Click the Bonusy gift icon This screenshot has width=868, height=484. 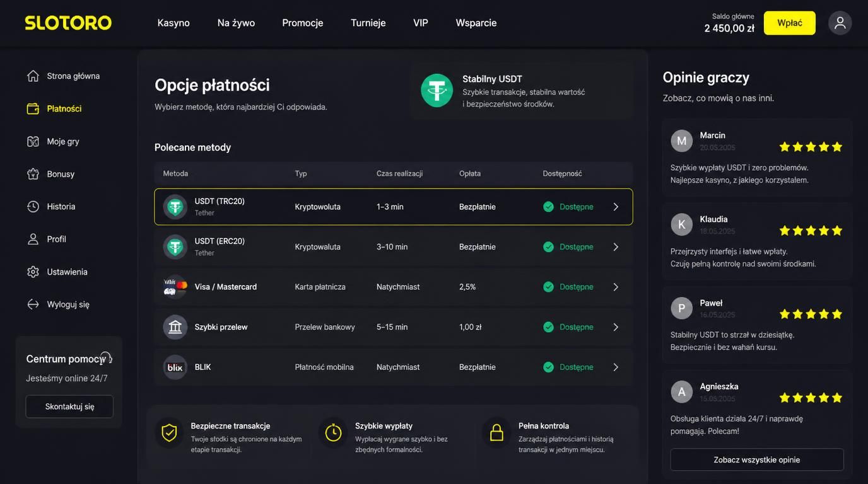point(33,174)
